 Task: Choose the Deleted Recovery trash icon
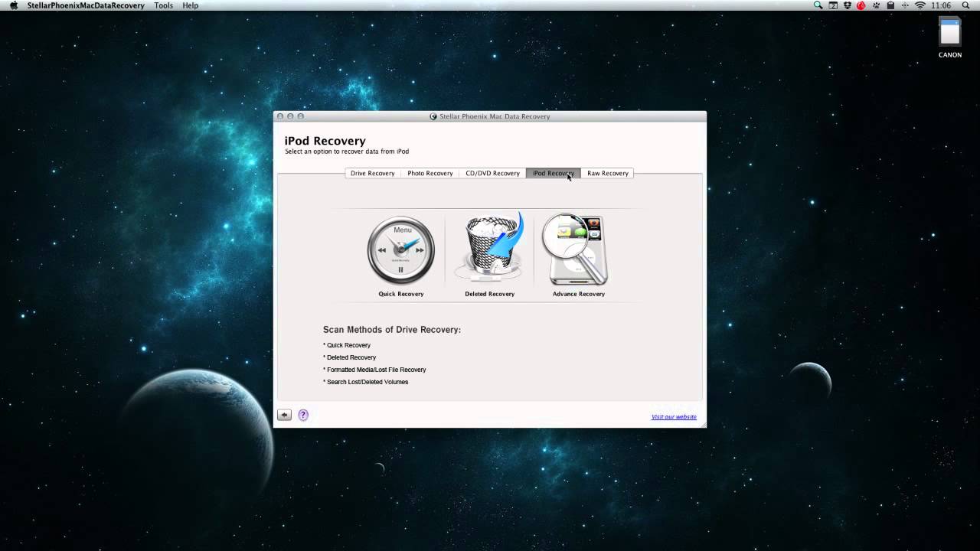pyautogui.click(x=490, y=249)
